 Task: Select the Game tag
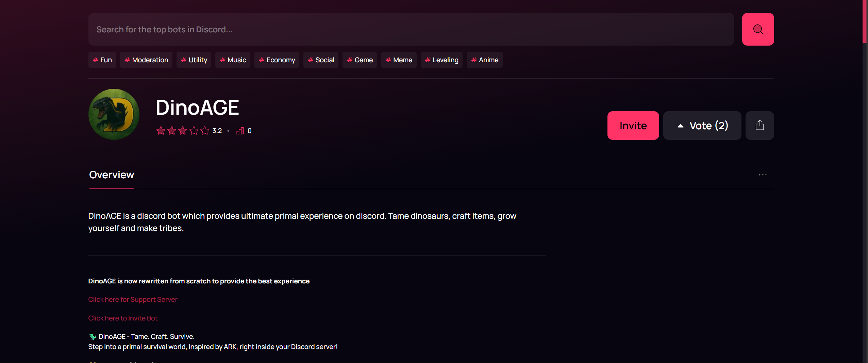point(360,60)
